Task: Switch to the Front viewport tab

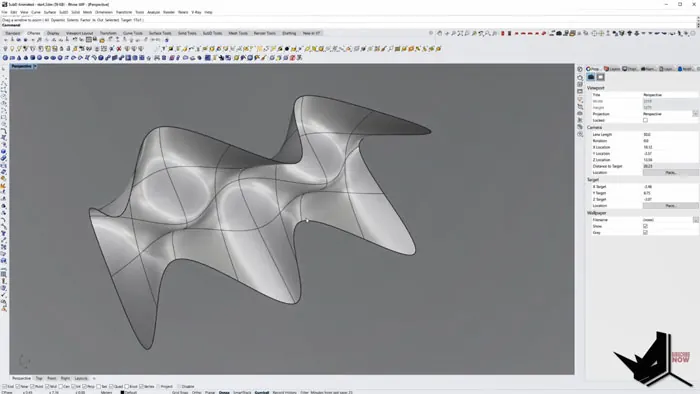Action: click(x=52, y=378)
